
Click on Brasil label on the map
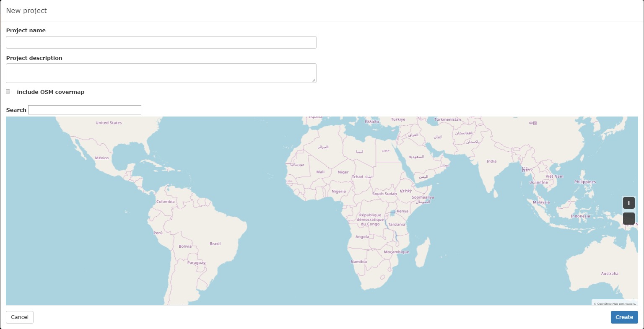[215, 244]
